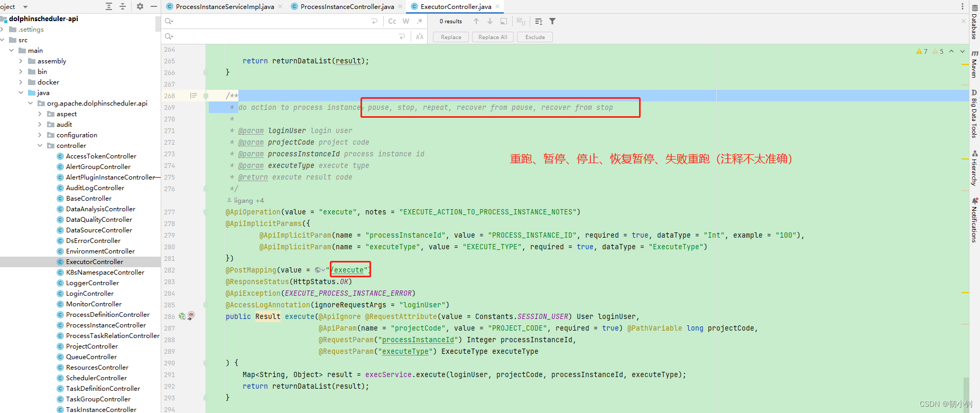
Task: Open the search filter funnel icon
Action: pos(552,21)
